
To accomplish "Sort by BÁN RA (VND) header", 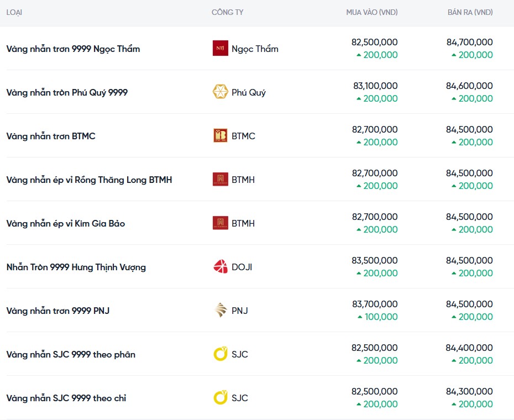I will pyautogui.click(x=470, y=12).
